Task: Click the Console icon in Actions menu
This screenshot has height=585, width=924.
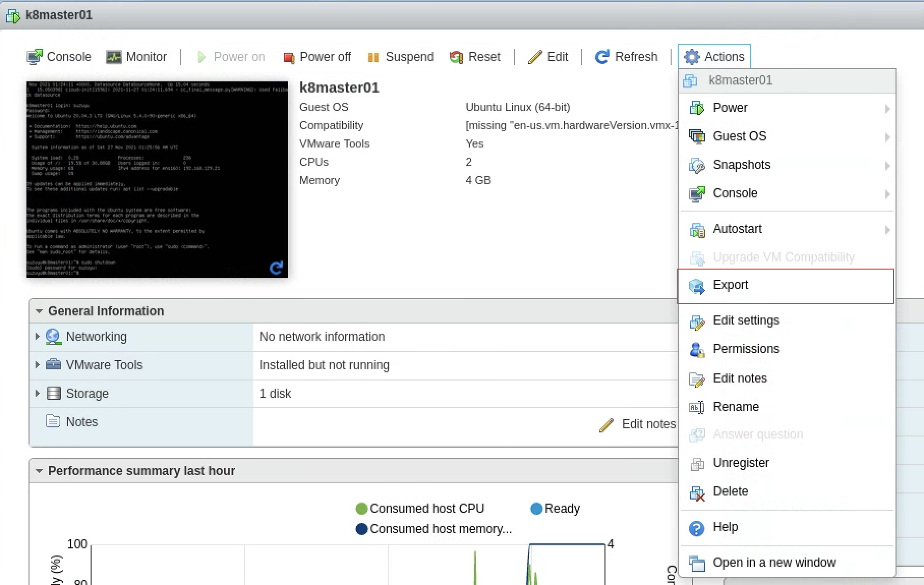Action: tap(697, 193)
